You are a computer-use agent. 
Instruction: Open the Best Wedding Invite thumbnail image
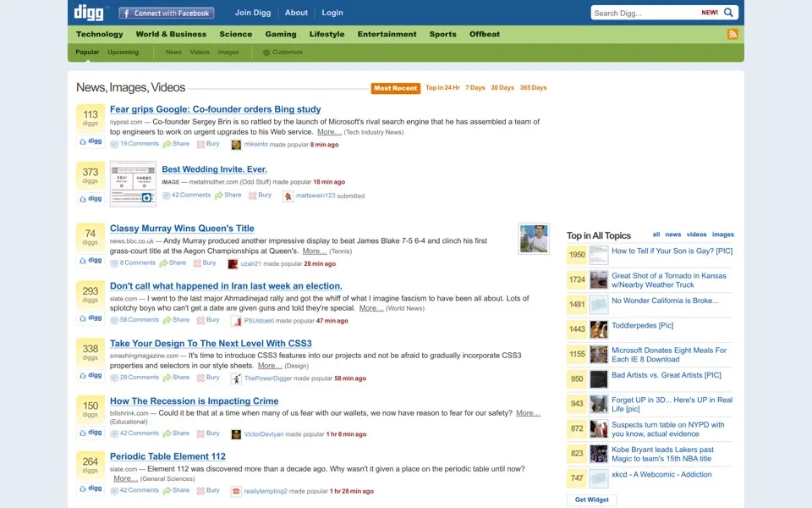133,184
